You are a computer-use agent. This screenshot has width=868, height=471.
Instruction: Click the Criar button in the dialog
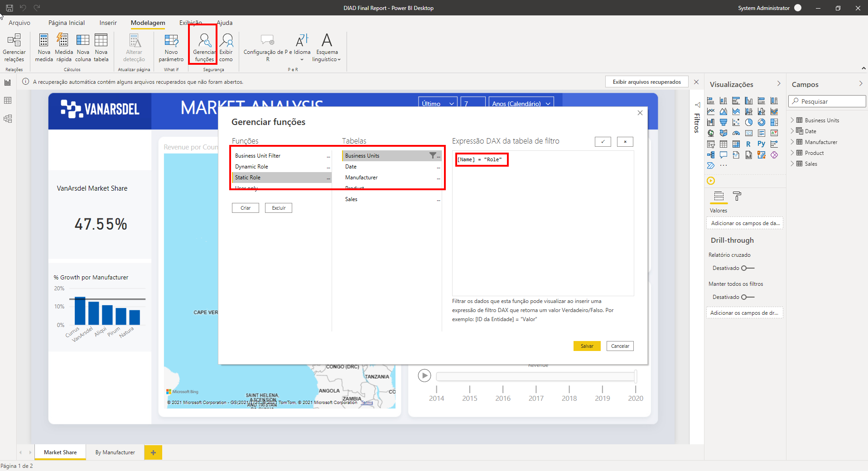pos(246,208)
